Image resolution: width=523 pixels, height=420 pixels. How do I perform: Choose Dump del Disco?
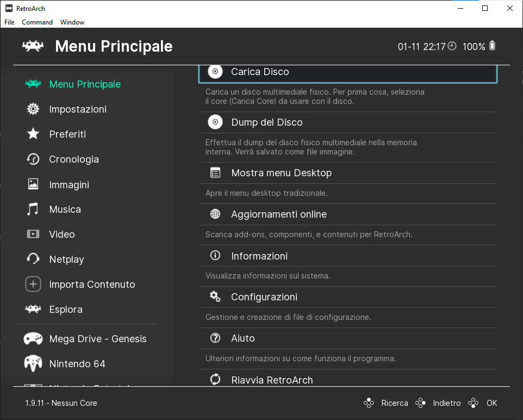click(x=348, y=122)
